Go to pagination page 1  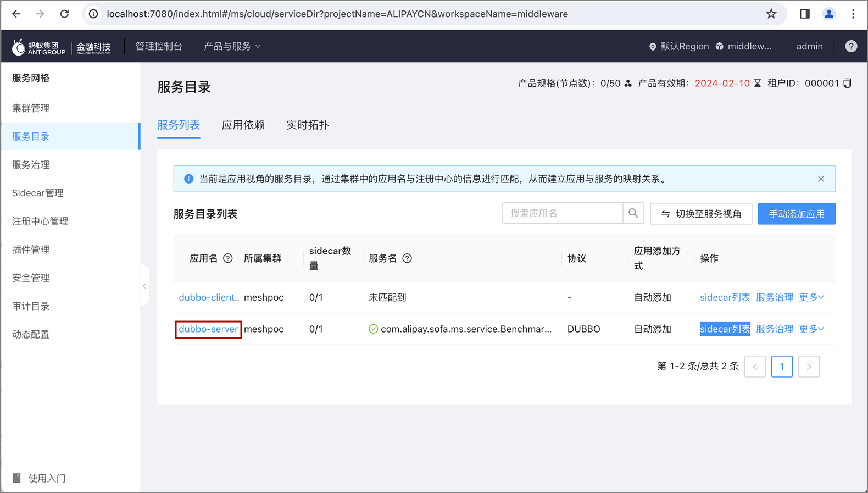pyautogui.click(x=782, y=367)
